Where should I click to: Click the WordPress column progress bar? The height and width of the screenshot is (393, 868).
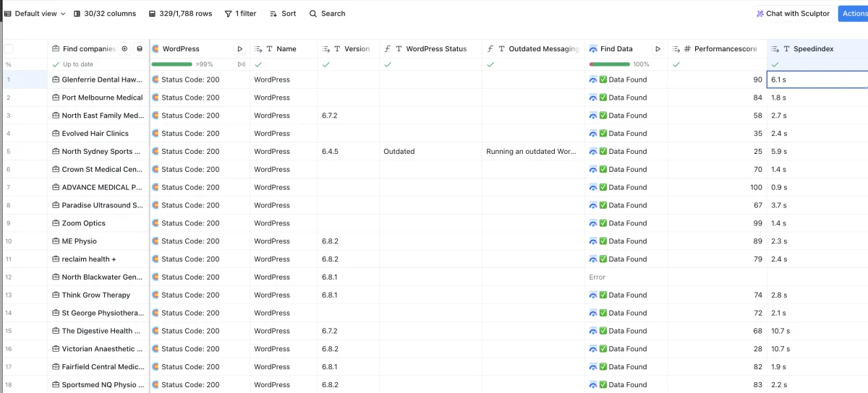[171, 64]
